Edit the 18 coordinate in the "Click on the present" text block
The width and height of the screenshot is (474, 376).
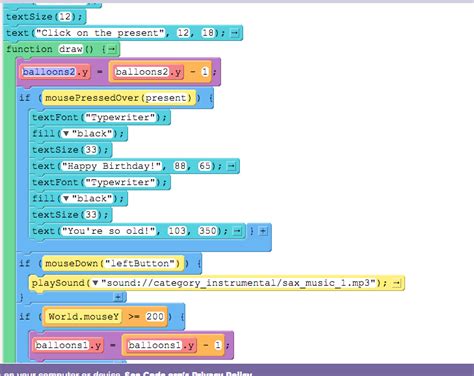coord(208,33)
